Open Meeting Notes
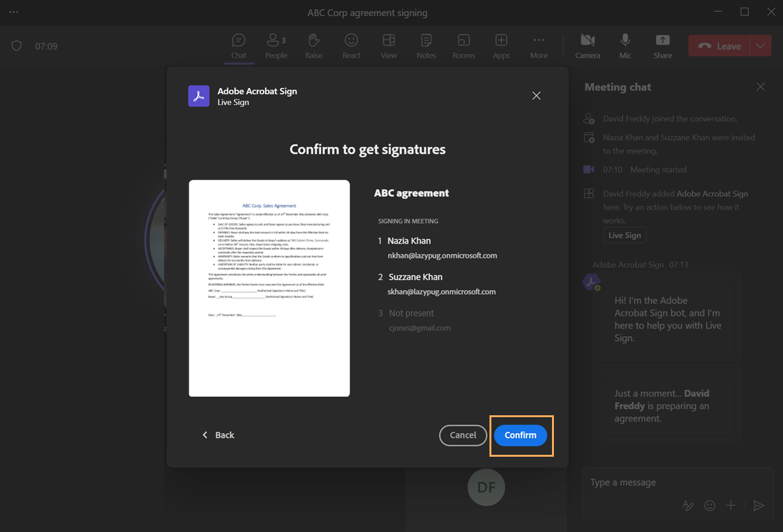 (426, 45)
